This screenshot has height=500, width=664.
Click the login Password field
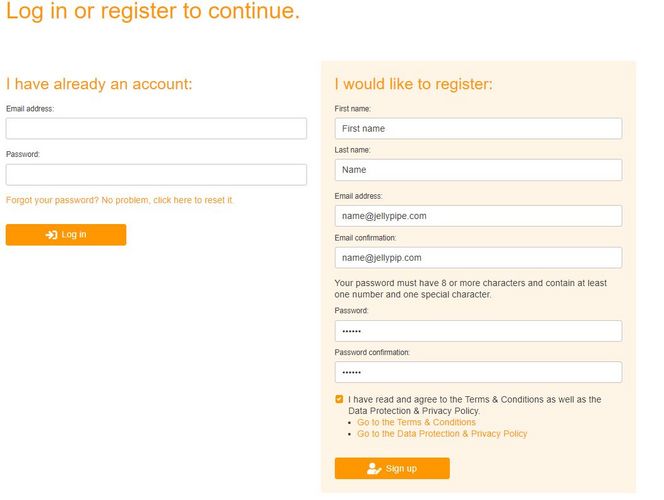(x=156, y=175)
